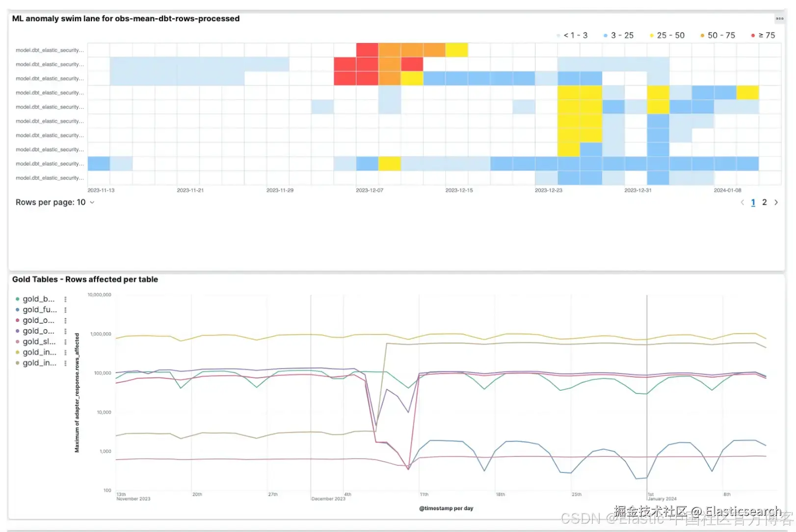
Task: Go to previous swim lane page arrow
Action: (742, 202)
